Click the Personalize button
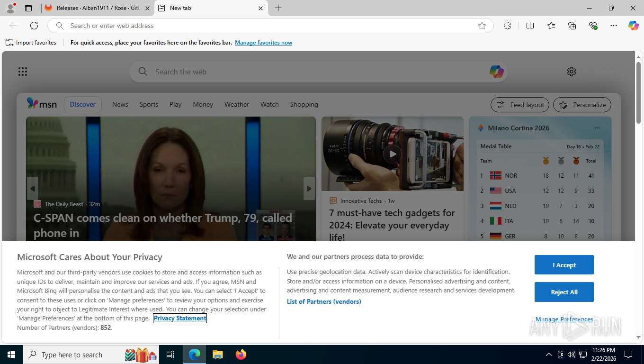644x364 pixels. pyautogui.click(x=582, y=105)
